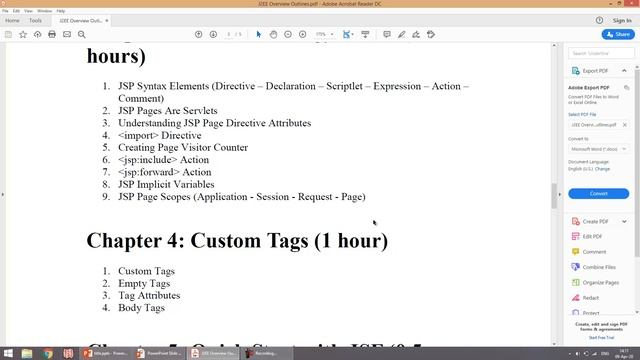Open File Explorer from the taskbar
640x360 pixels.
coord(27,353)
